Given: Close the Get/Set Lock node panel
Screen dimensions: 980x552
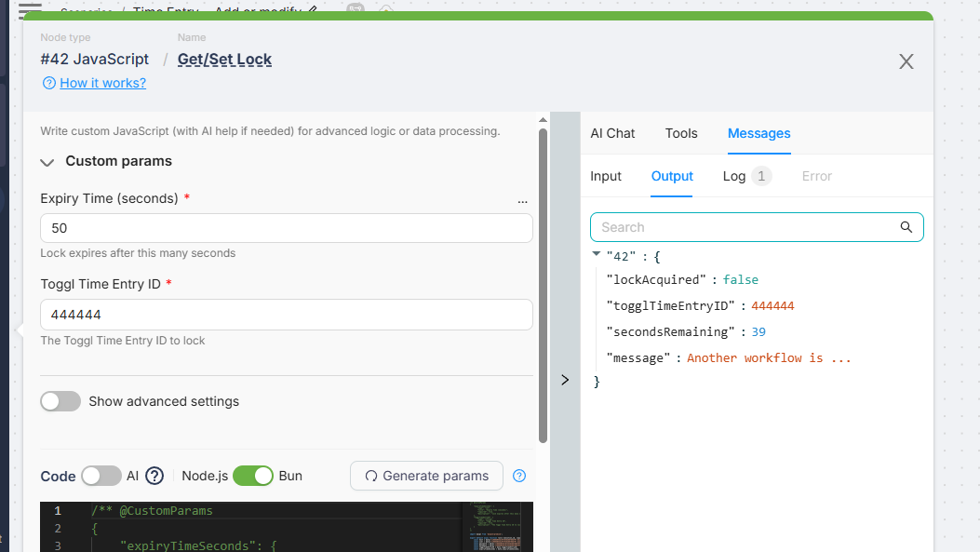Looking at the screenshot, I should click(x=906, y=61).
